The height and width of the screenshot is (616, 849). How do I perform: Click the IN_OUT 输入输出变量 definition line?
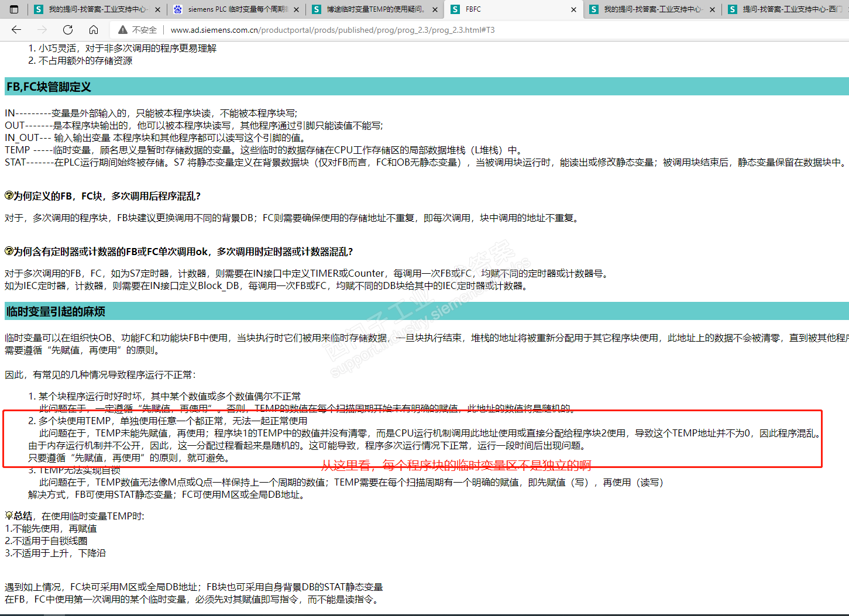tap(155, 137)
